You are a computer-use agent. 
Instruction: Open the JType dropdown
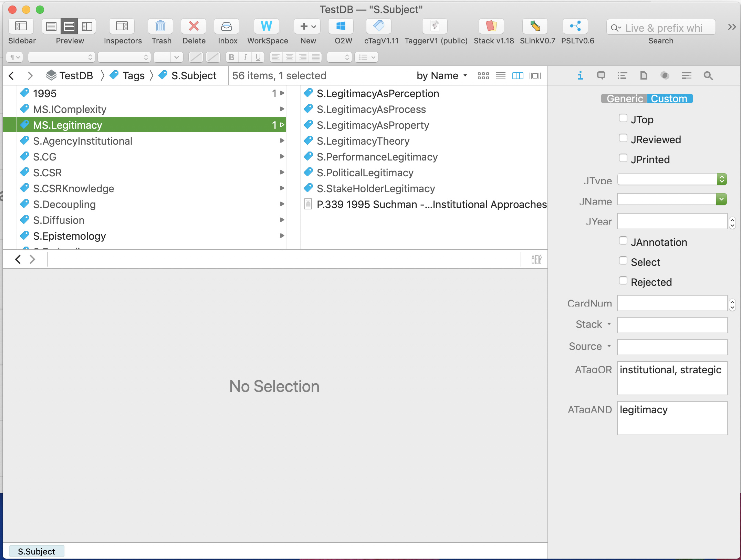(x=722, y=179)
